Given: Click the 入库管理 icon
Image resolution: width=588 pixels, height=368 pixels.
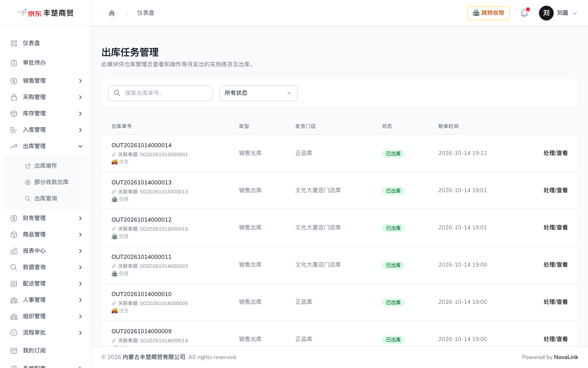Looking at the screenshot, I should pos(14,130).
